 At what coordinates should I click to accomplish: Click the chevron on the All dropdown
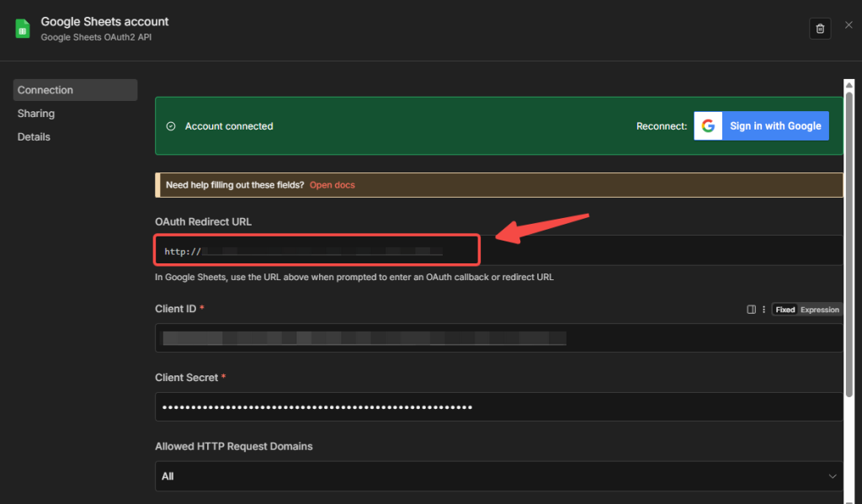833,476
